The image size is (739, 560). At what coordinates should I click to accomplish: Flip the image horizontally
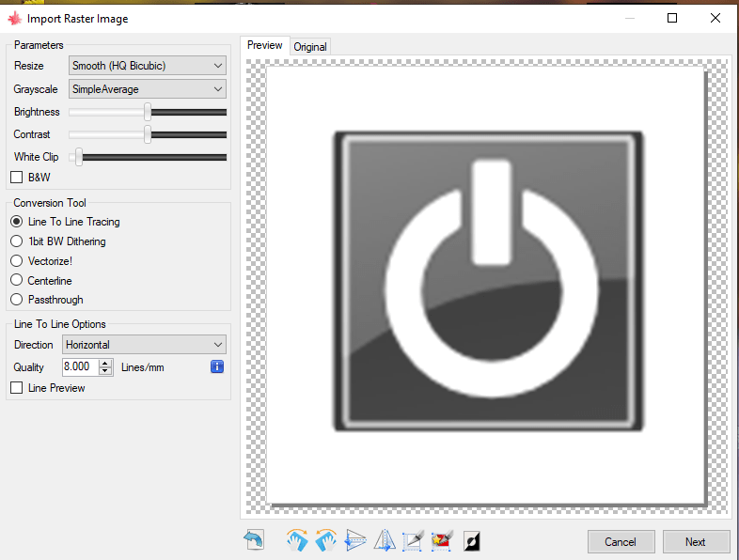click(x=385, y=540)
